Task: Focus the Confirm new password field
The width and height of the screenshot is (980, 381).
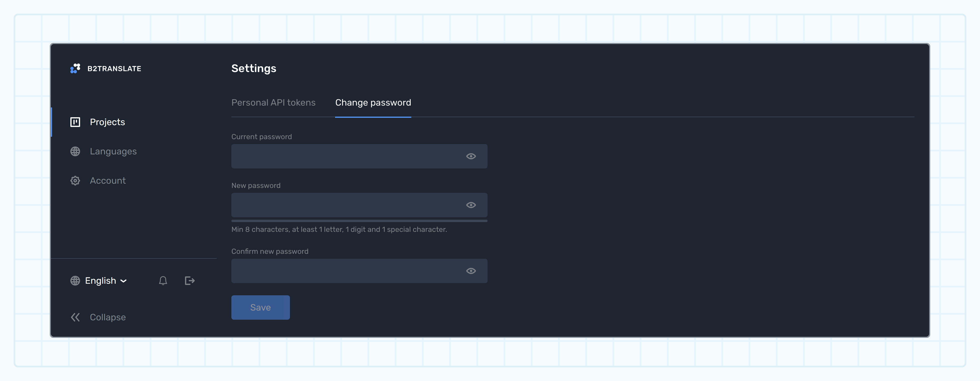Action: pos(359,271)
